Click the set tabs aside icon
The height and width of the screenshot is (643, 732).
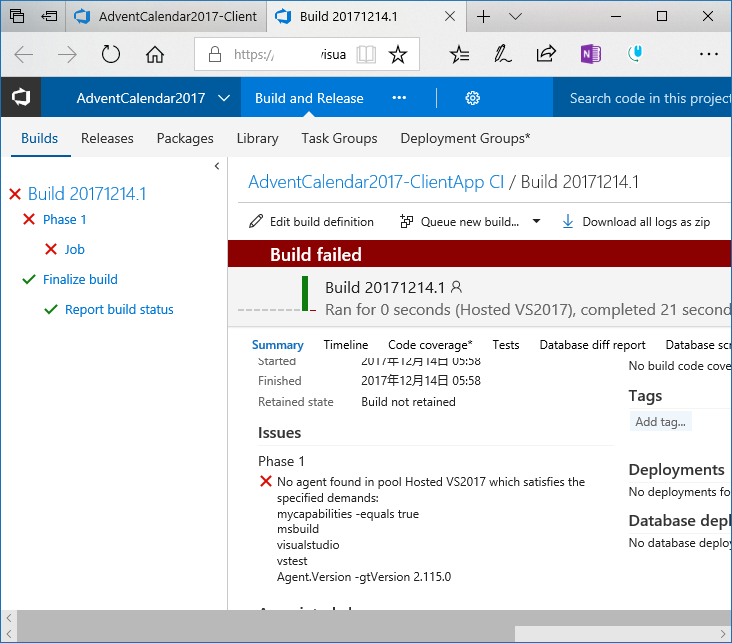click(49, 16)
